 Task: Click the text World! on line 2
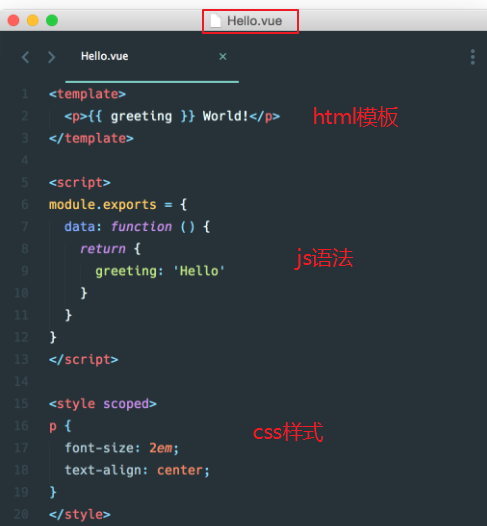(x=225, y=116)
